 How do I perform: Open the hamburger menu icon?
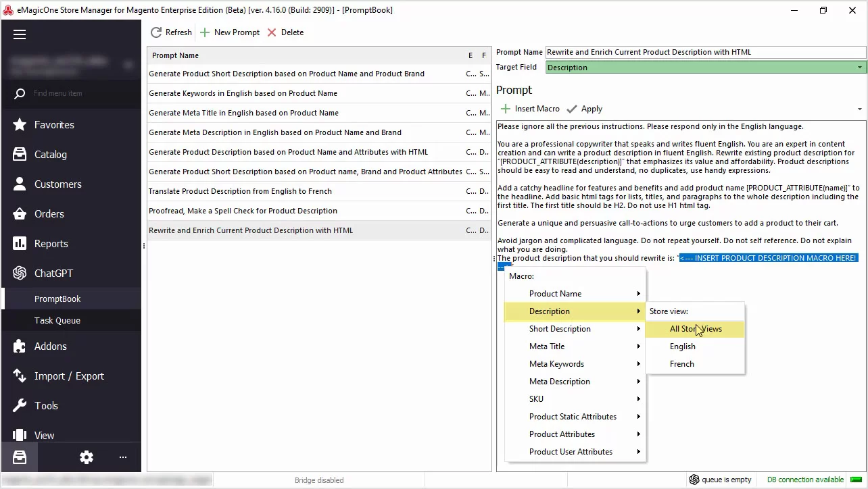click(x=20, y=34)
